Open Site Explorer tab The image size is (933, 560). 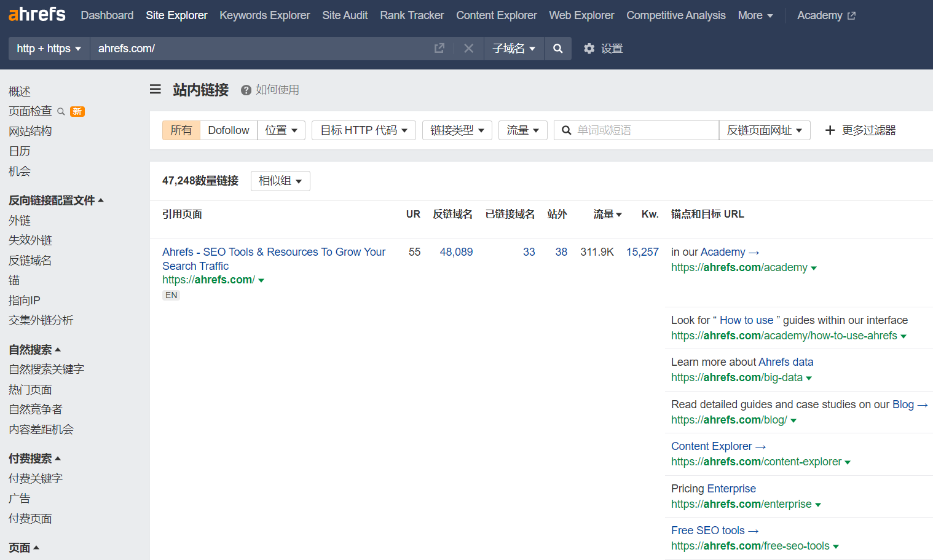[x=176, y=15]
